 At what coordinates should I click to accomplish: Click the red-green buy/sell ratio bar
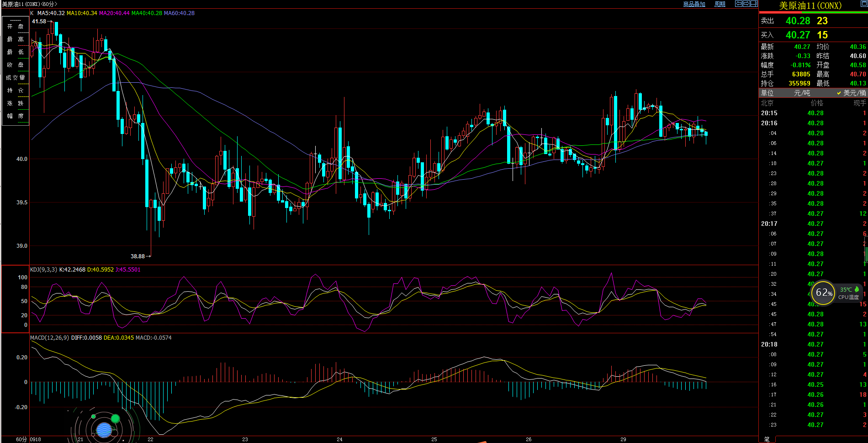pyautogui.click(x=813, y=13)
